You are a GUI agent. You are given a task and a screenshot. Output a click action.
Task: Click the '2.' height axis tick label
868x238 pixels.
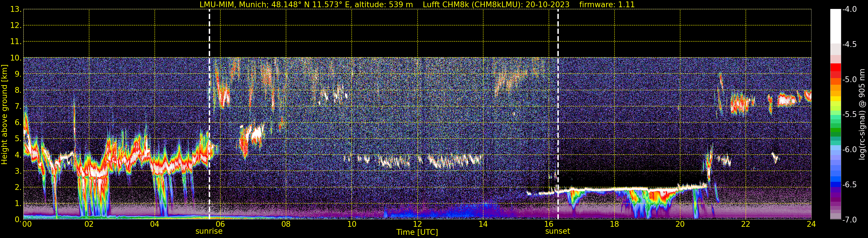pyautogui.click(x=18, y=188)
